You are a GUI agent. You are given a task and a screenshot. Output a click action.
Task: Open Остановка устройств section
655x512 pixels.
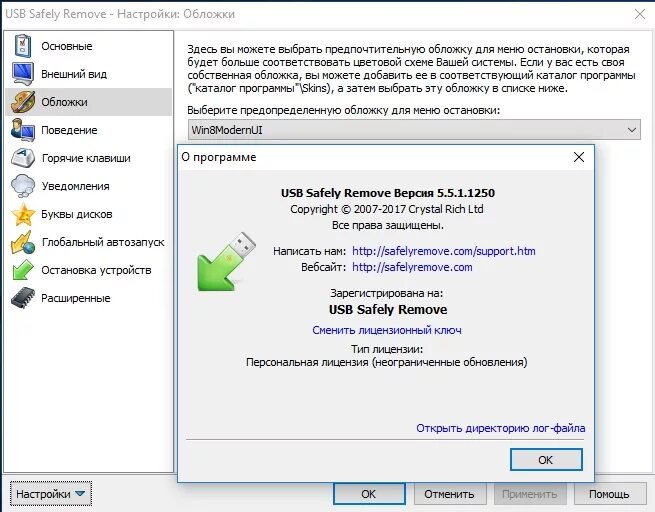96,270
